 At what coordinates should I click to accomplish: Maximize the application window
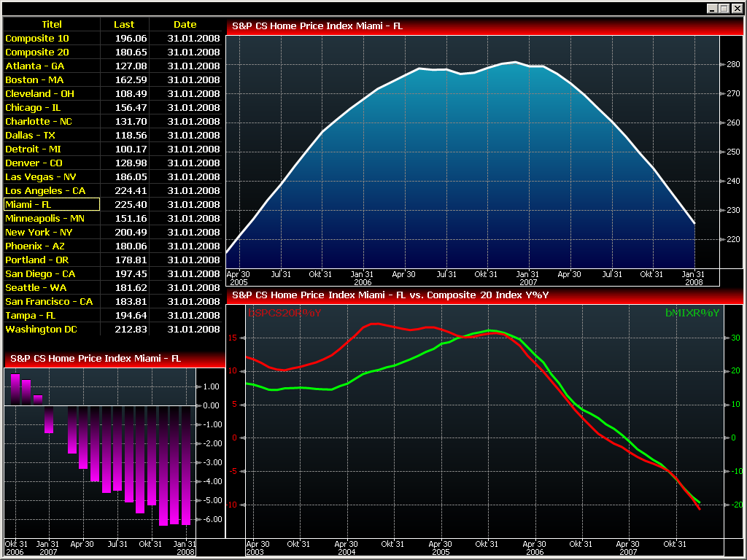(724, 8)
